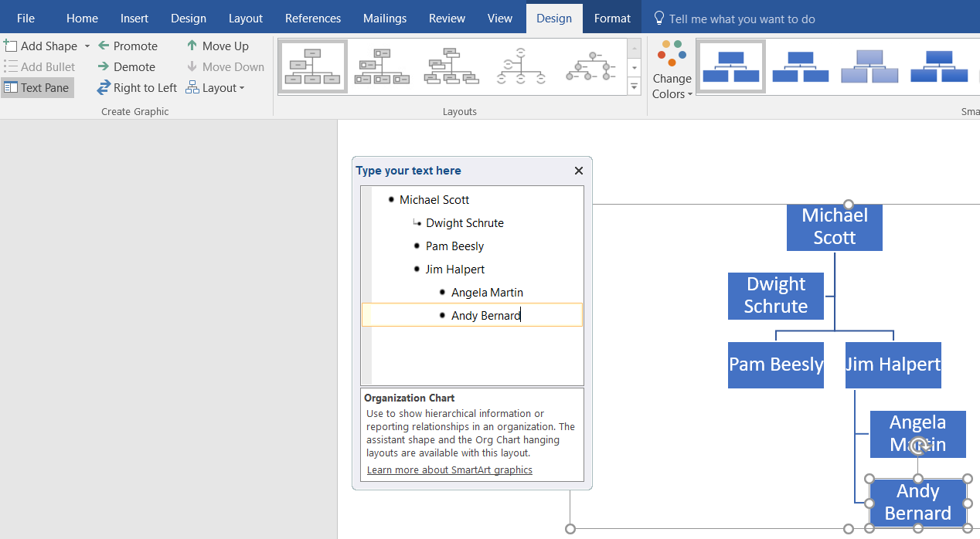Select the Michael Scott shape in chart
Viewport: 980px width, 539px height.
pos(835,227)
